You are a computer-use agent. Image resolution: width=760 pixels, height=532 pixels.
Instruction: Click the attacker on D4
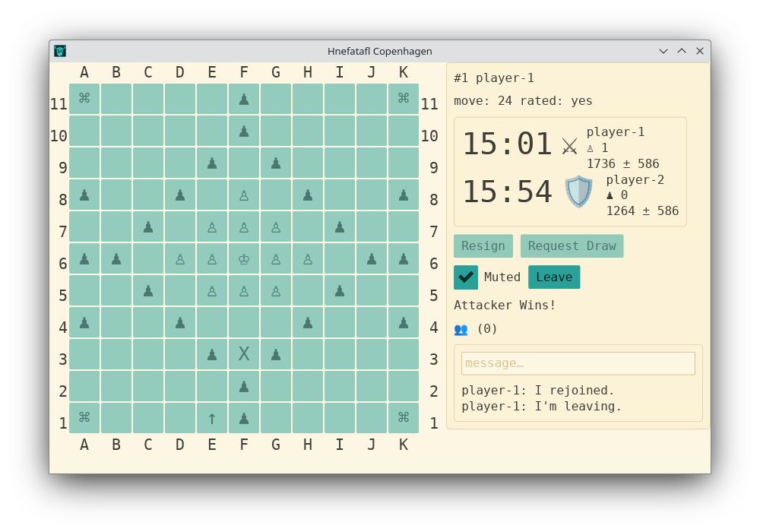coord(180,323)
